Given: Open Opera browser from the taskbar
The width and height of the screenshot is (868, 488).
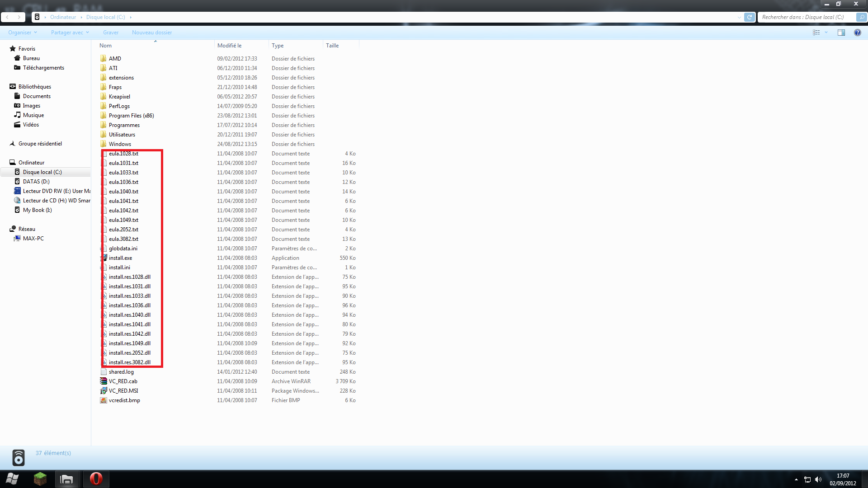Looking at the screenshot, I should (96, 479).
